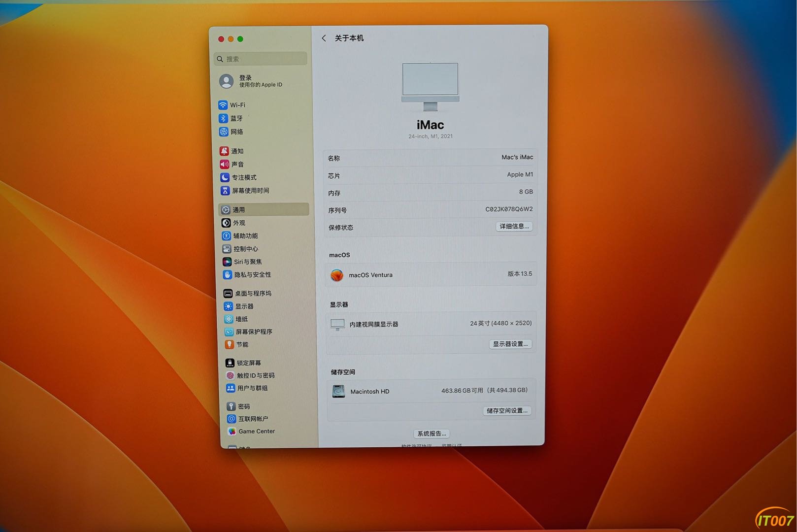The width and height of the screenshot is (797, 532).
Task: Focus the 搜索 search field
Action: (x=261, y=59)
